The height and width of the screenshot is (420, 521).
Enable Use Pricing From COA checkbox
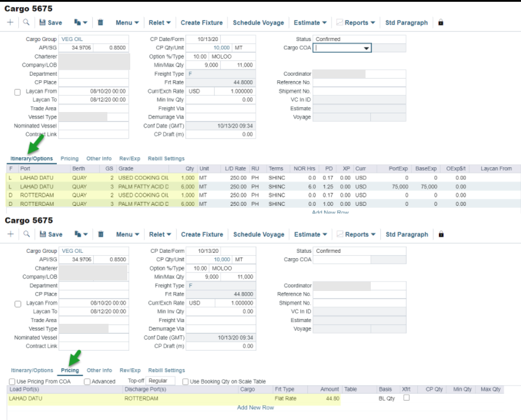(x=12, y=382)
